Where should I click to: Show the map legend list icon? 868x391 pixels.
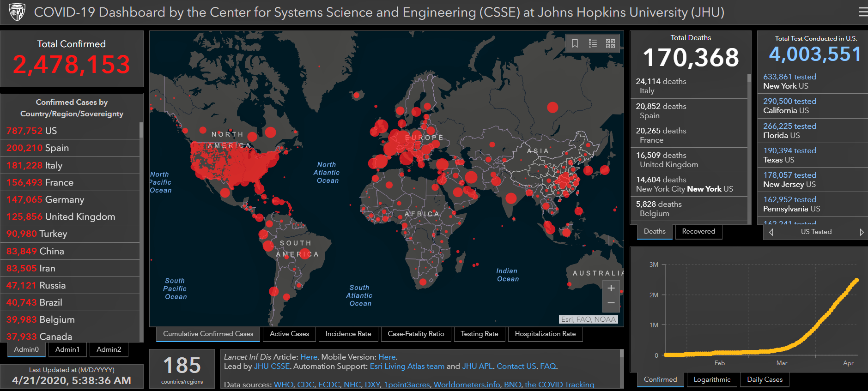click(x=593, y=43)
